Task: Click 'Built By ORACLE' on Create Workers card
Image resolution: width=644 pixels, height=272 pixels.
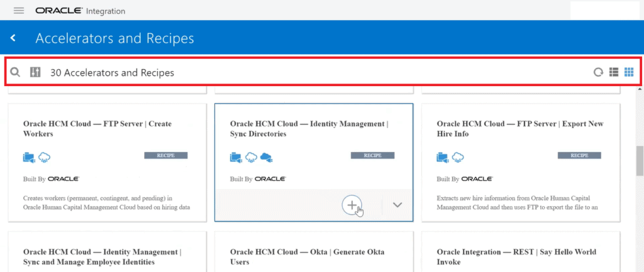Action: pos(52,179)
